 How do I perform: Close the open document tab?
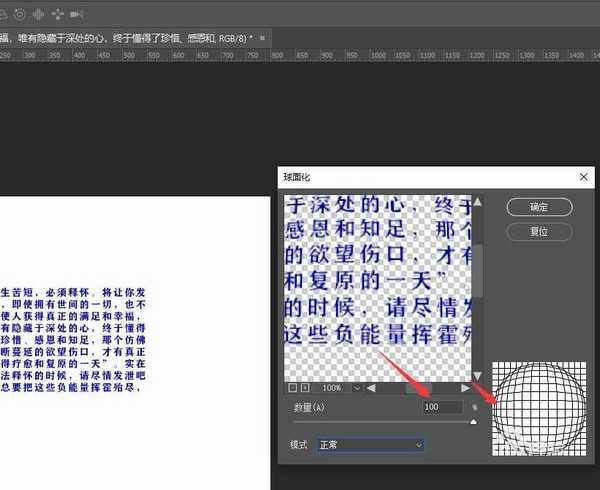pyautogui.click(x=262, y=37)
